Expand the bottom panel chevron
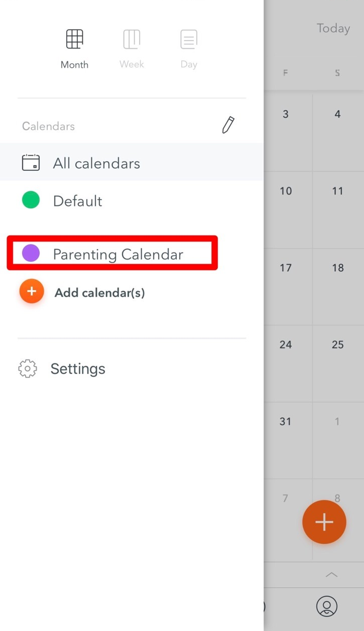 click(x=331, y=575)
